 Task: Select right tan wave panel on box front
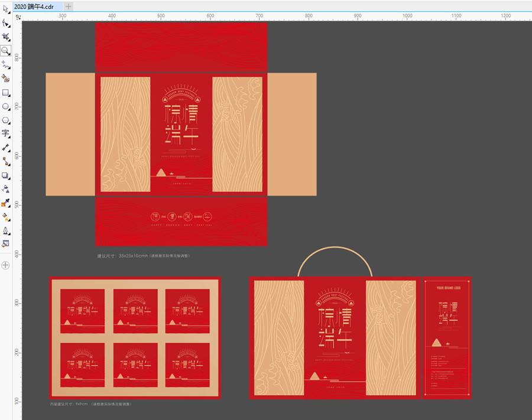coord(237,134)
